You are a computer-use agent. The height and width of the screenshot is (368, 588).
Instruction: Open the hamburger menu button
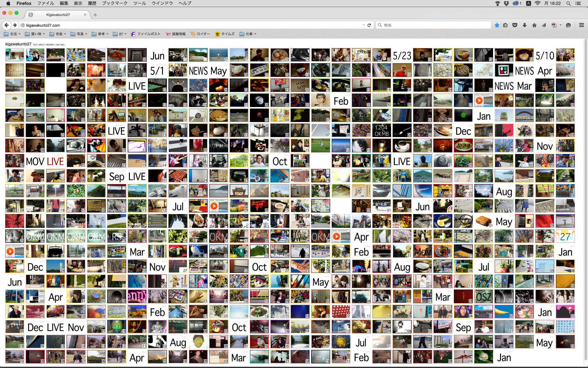pos(581,25)
